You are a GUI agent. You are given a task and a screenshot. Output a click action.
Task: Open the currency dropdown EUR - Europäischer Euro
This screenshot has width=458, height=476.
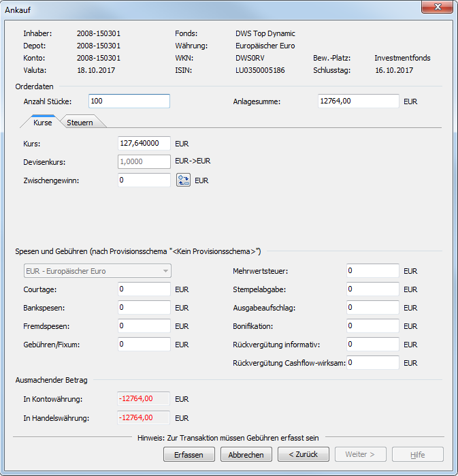tap(97, 271)
